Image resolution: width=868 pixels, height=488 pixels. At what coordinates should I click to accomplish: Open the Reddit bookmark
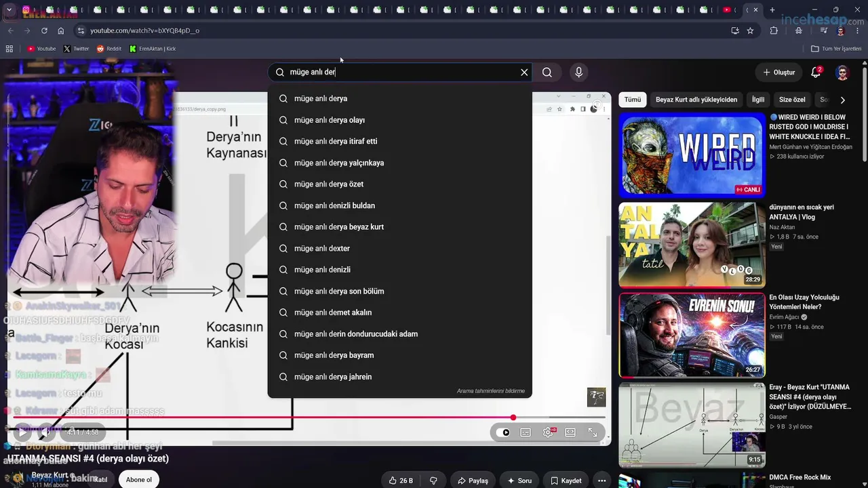point(109,49)
